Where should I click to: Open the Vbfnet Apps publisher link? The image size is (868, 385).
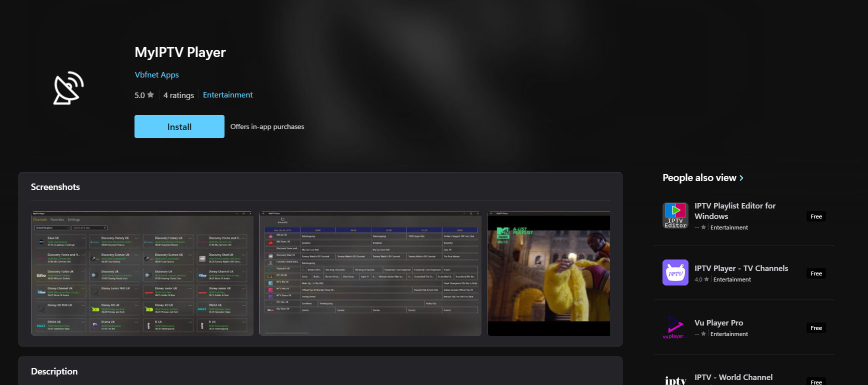[156, 74]
